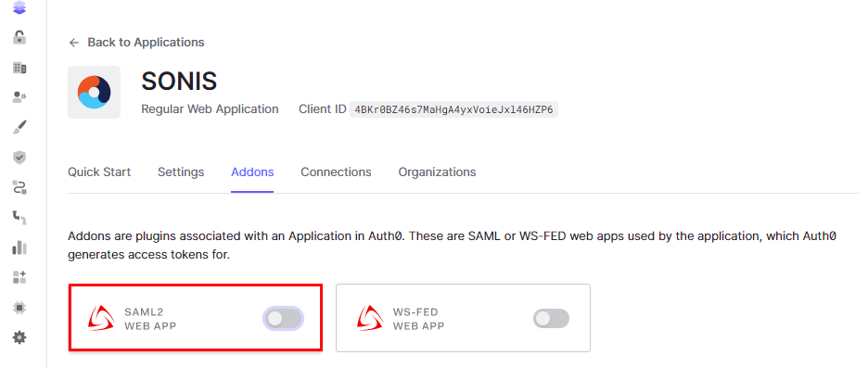The image size is (868, 368).
Task: Open Security via the shield checkmark icon
Action: 19,158
